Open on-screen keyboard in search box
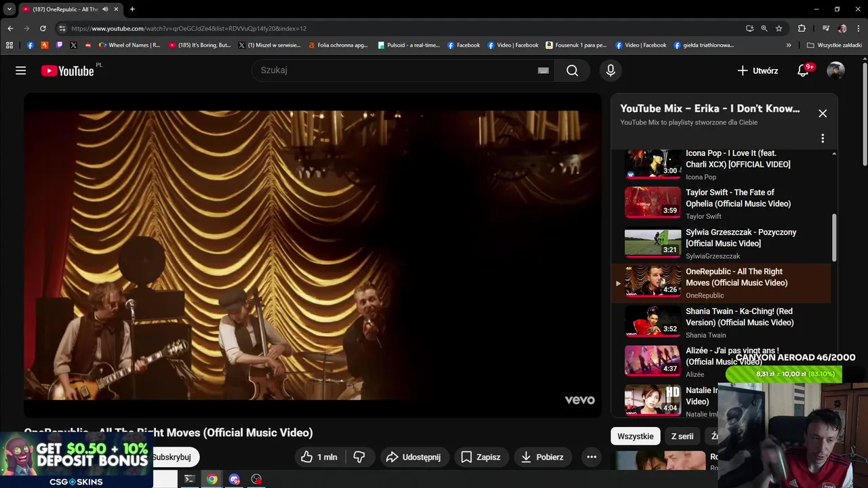This screenshot has height=488, width=868. (543, 70)
